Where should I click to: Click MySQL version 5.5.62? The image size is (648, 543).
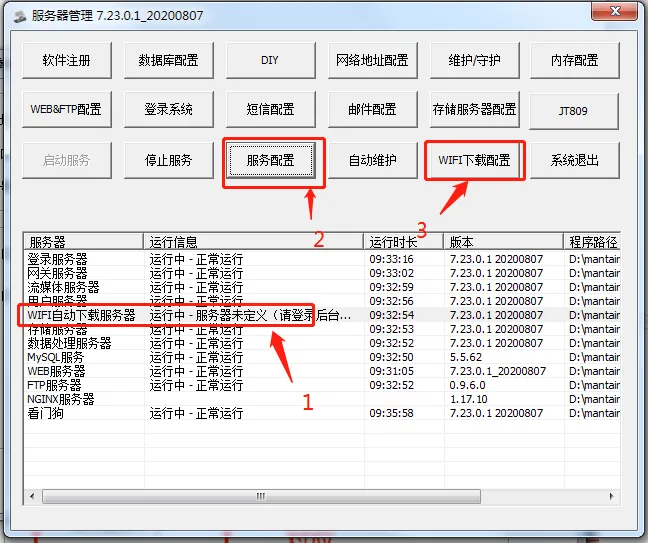point(466,357)
